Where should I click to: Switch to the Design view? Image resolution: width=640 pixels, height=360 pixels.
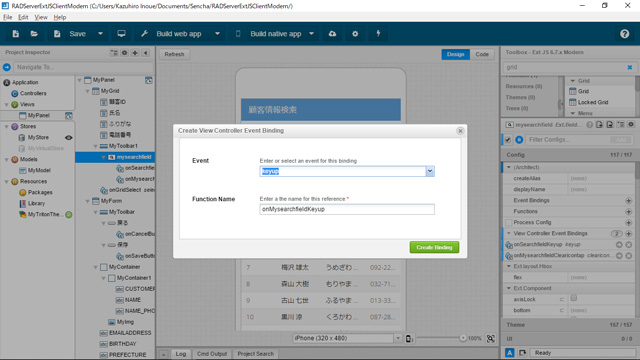click(456, 54)
